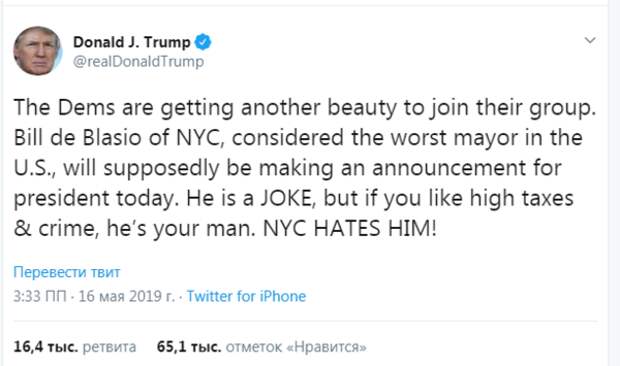This screenshot has width=620, height=366.
Task: Click the phrase NYC HATES HIM!
Action: (350, 228)
